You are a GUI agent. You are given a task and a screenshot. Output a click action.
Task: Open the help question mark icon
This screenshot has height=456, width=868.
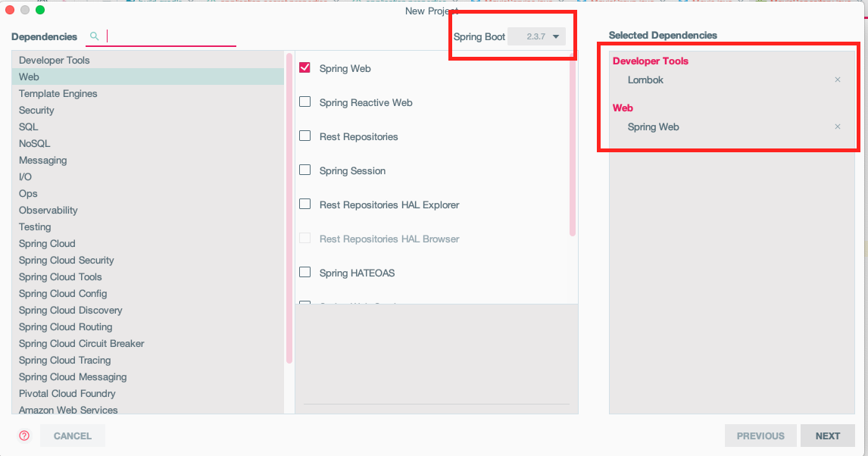click(x=24, y=436)
